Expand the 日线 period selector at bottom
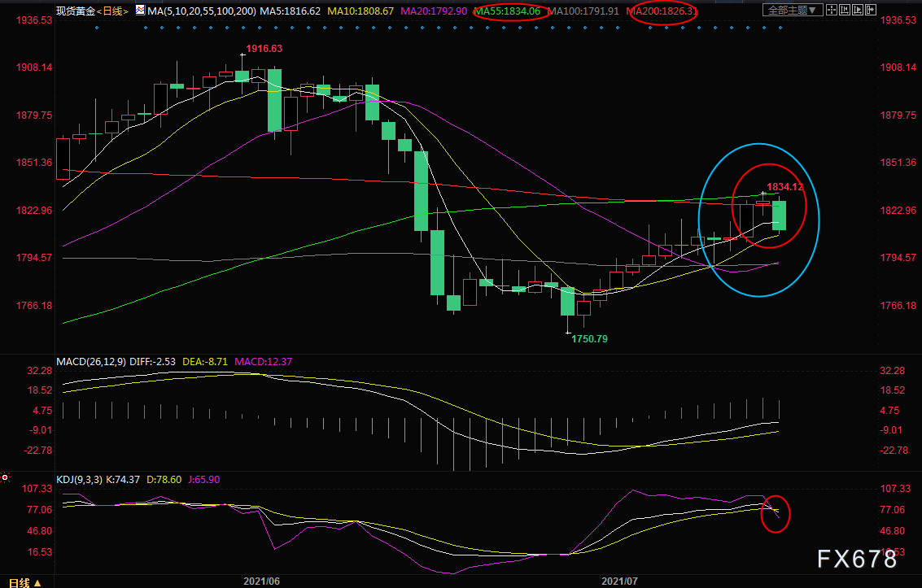 (26, 582)
